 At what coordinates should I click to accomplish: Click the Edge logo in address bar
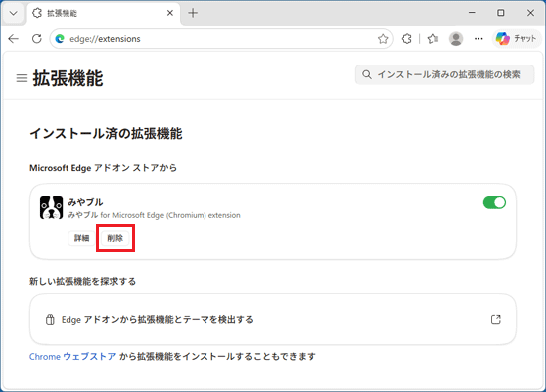tap(60, 39)
